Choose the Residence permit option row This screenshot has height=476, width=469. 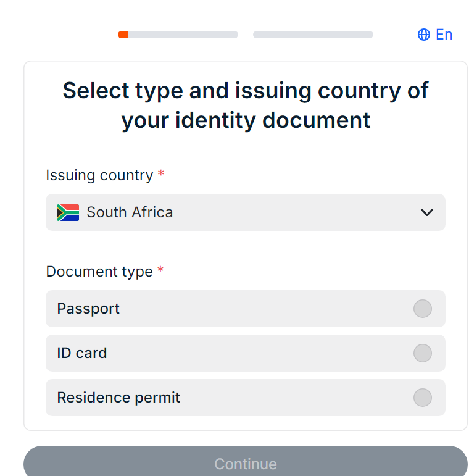tap(246, 398)
